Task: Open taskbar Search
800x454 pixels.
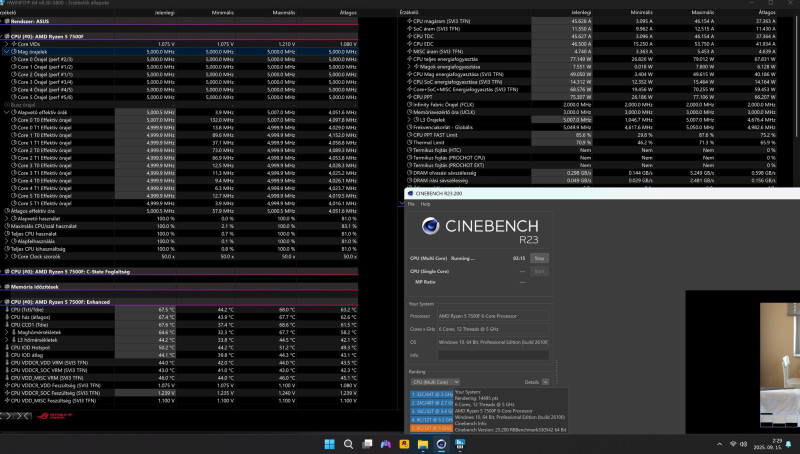Action: pyautogui.click(x=348, y=444)
